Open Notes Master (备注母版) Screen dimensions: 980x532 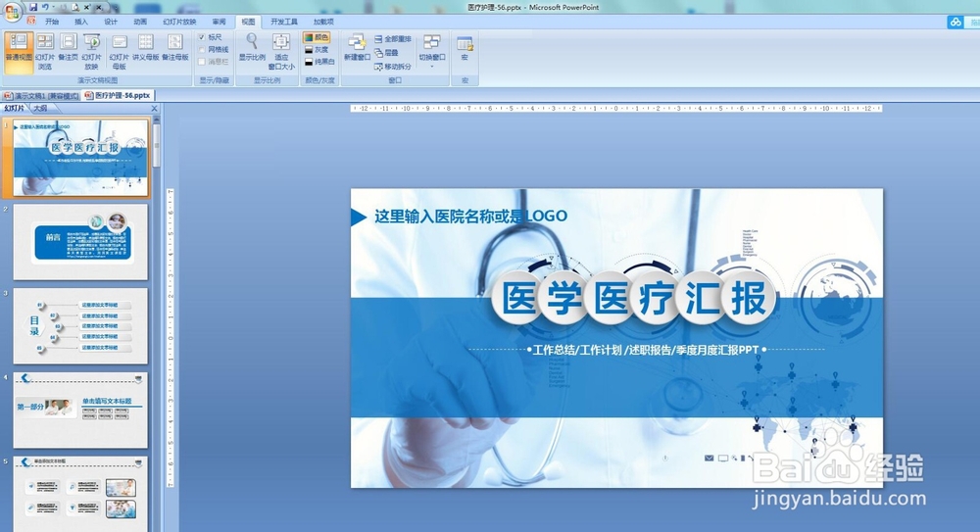tap(175, 47)
